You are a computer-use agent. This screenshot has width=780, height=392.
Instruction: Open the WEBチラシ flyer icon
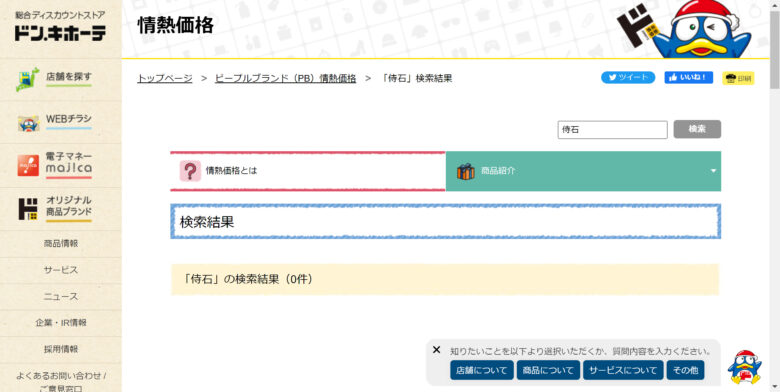pyautogui.click(x=28, y=123)
